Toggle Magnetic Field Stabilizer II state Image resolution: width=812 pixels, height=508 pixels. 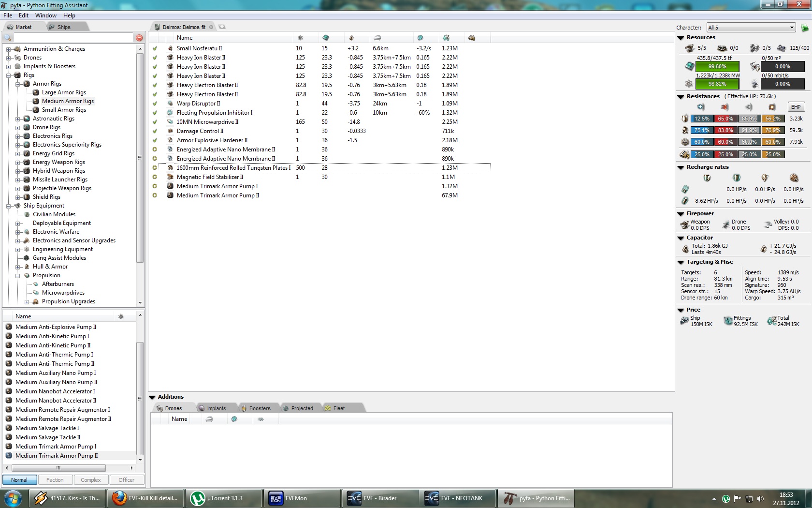click(x=155, y=177)
